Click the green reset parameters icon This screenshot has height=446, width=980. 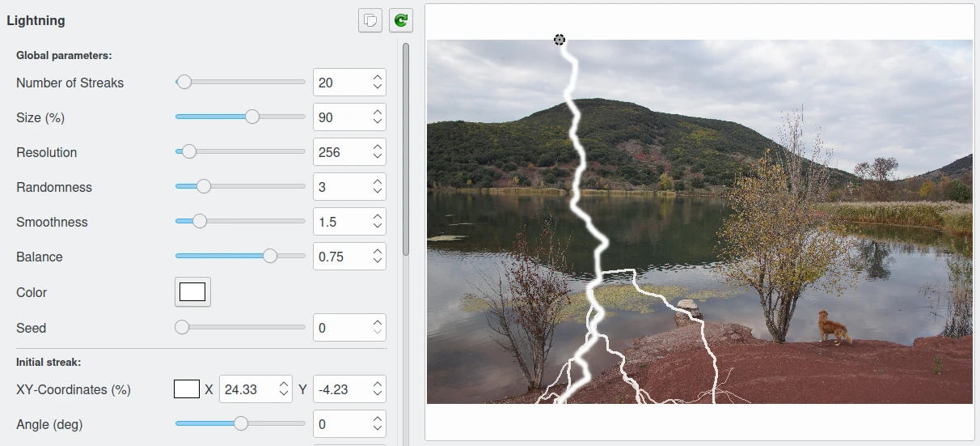pos(401,20)
